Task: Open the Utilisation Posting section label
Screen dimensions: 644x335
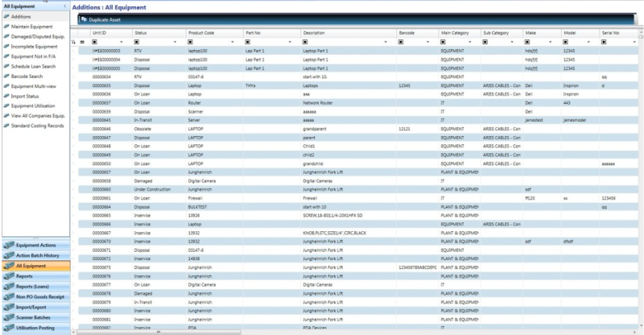Action: point(35,328)
